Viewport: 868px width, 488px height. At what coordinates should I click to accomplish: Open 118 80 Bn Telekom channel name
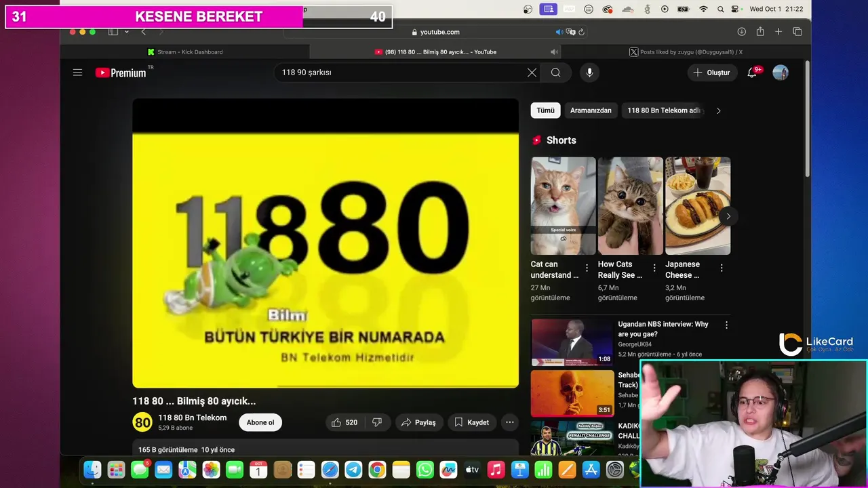coord(193,418)
